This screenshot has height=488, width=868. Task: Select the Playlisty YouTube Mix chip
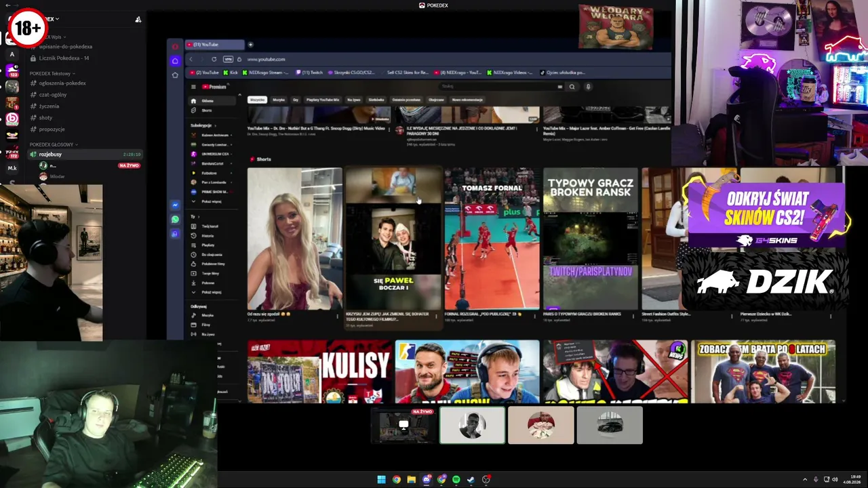323,100
